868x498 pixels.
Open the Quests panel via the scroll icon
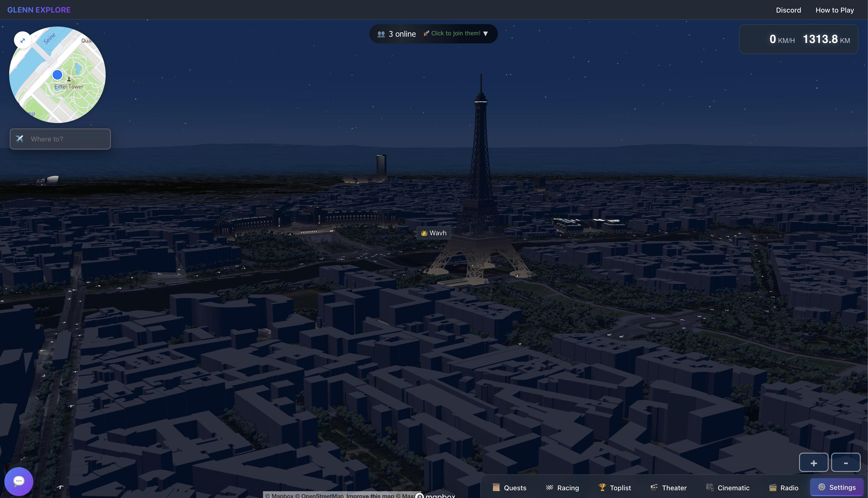(496, 487)
